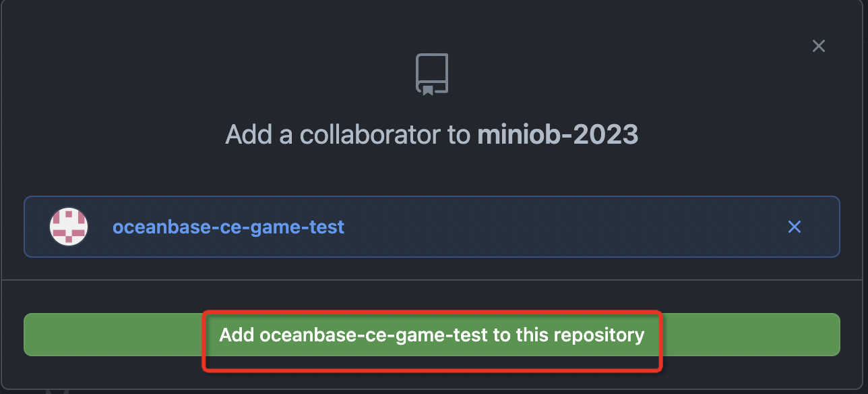Click the oceanbase-ce-game-test identicon avatar
The image size is (868, 394).
point(69,227)
